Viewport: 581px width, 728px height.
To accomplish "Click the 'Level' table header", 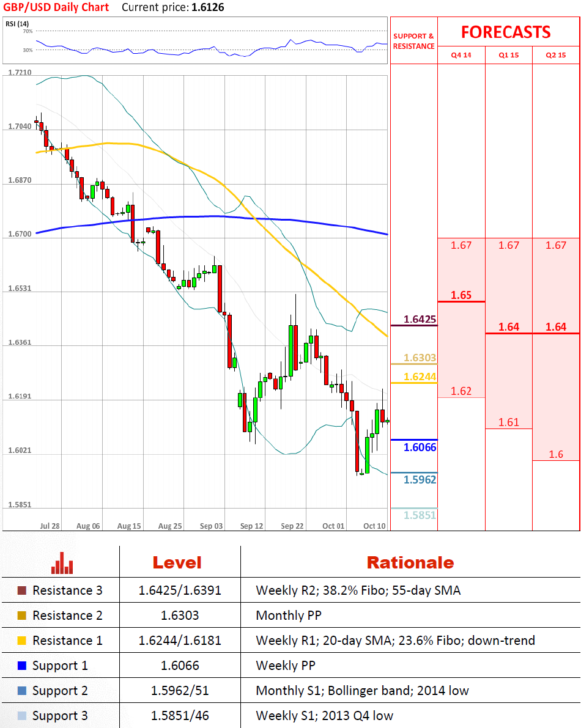I will pyautogui.click(x=177, y=563).
